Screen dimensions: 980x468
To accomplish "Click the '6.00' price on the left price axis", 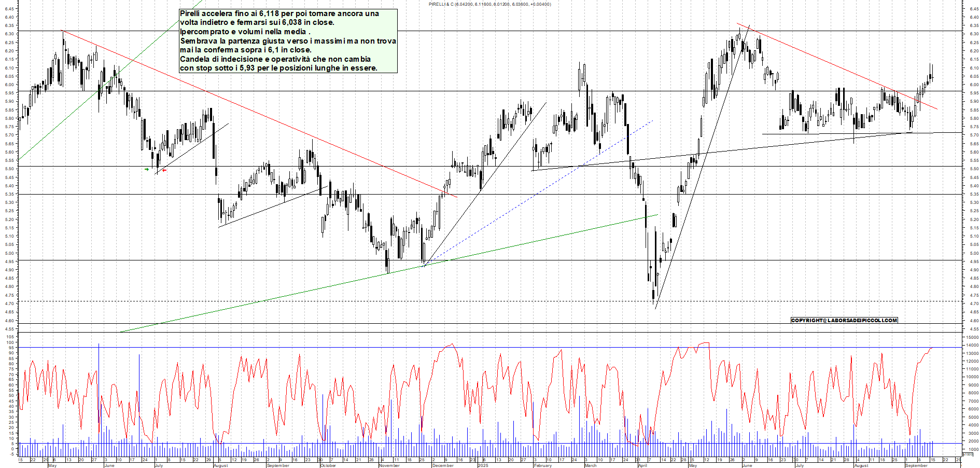I will pyautogui.click(x=9, y=85).
